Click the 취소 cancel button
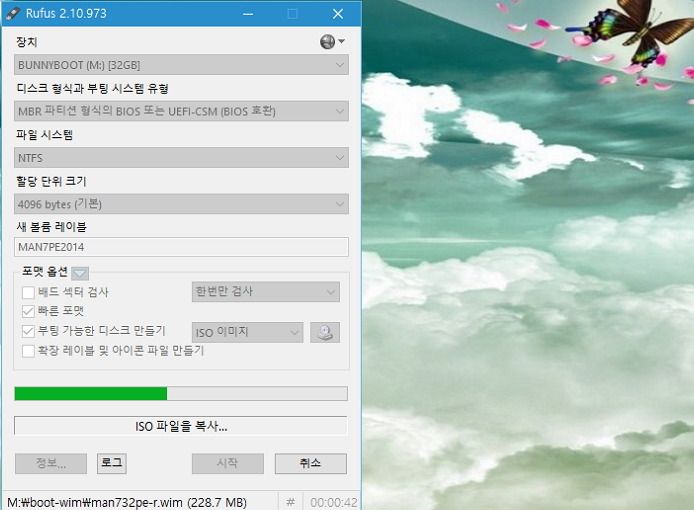The height and width of the screenshot is (510, 694). tap(311, 464)
